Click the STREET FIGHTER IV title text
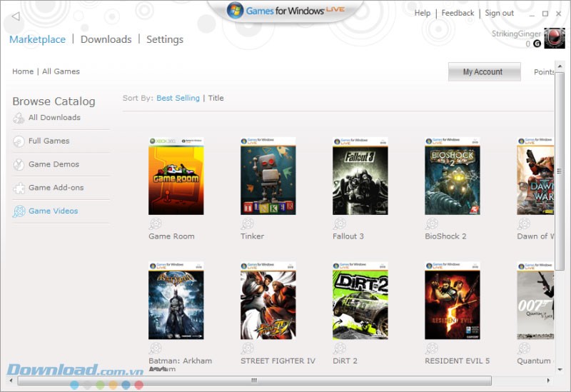This screenshot has height=392, width=571. [278, 361]
